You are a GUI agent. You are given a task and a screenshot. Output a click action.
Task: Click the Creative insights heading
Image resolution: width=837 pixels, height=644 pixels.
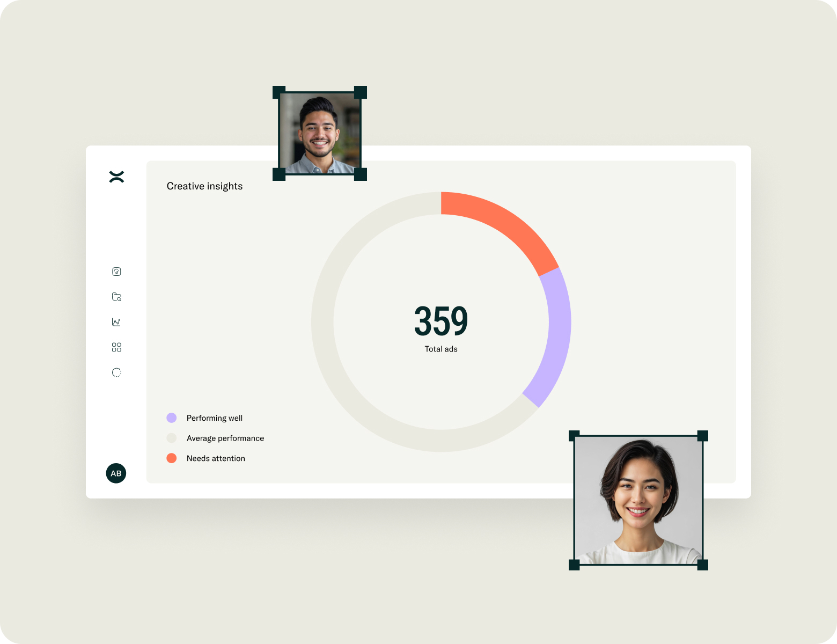click(204, 186)
